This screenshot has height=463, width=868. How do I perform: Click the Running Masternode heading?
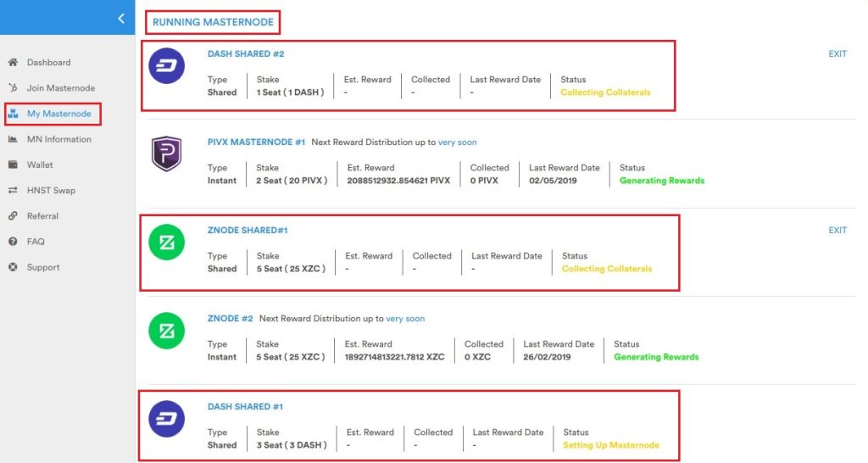click(212, 22)
